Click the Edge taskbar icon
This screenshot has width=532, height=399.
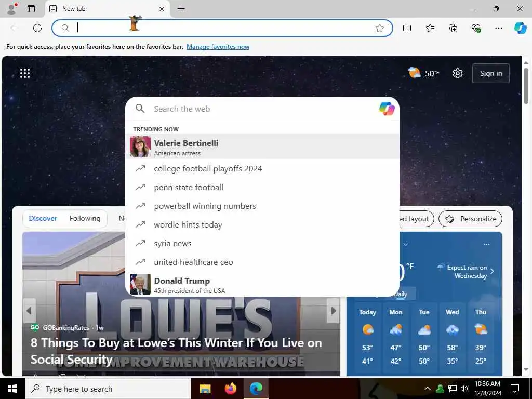click(256, 389)
